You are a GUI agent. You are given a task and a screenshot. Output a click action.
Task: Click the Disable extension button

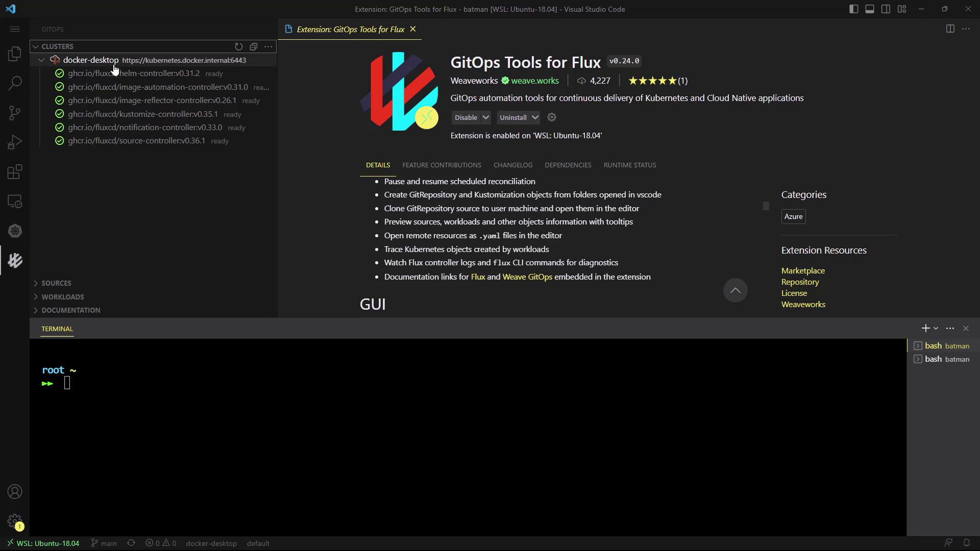[x=465, y=117]
